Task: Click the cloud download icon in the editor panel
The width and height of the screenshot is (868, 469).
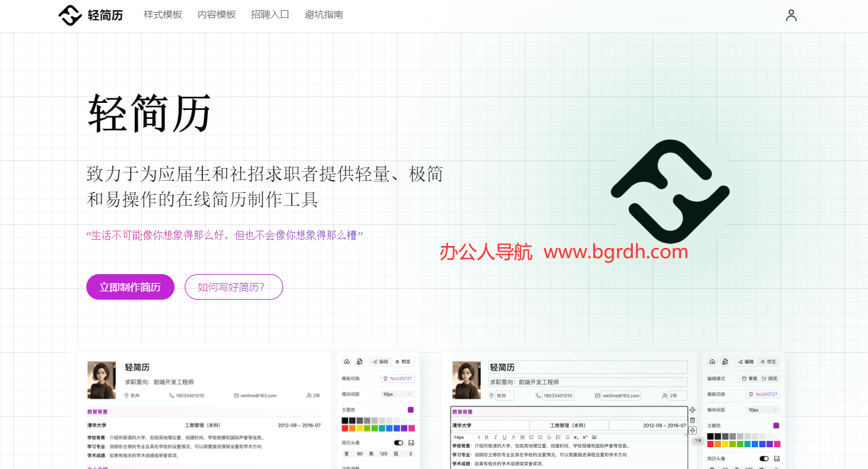Action: tap(713, 362)
